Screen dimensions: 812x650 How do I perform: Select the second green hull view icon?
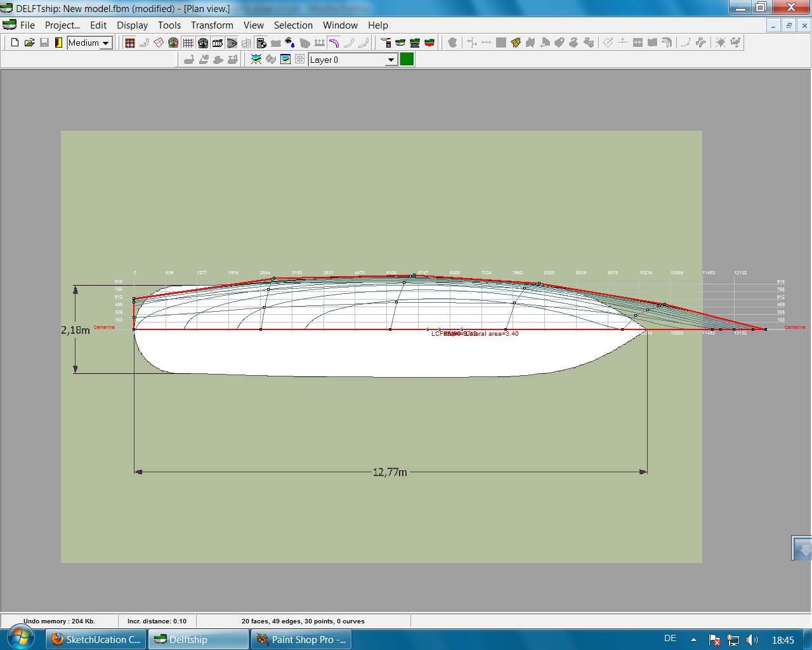(400, 43)
